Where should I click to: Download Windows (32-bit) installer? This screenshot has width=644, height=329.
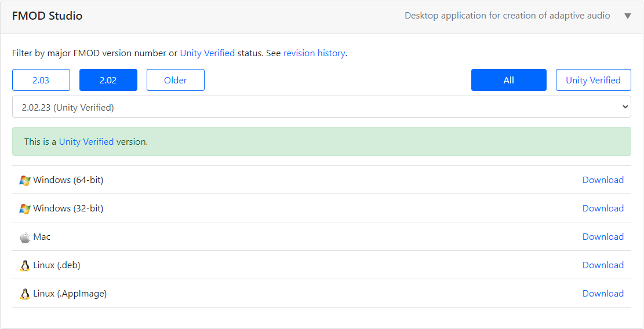point(603,209)
